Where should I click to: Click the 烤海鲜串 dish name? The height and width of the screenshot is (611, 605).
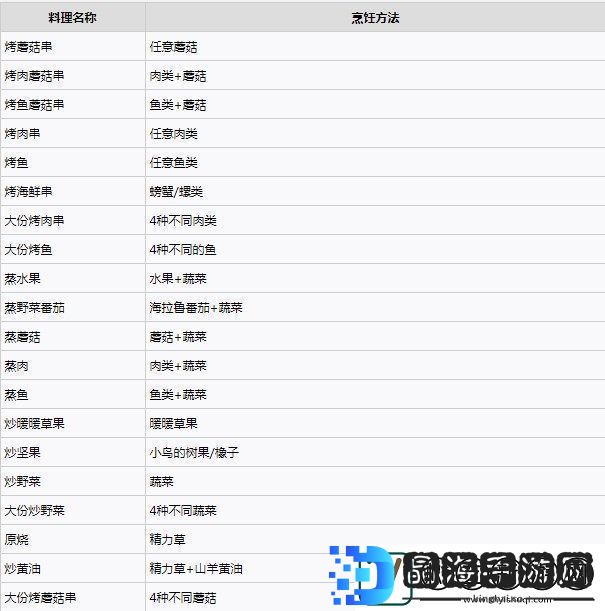pyautogui.click(x=28, y=192)
